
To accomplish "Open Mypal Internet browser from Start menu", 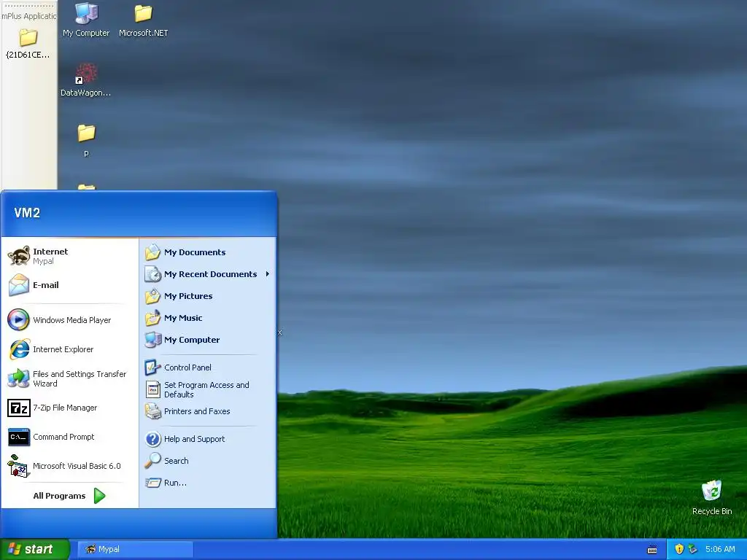I will (69, 256).
